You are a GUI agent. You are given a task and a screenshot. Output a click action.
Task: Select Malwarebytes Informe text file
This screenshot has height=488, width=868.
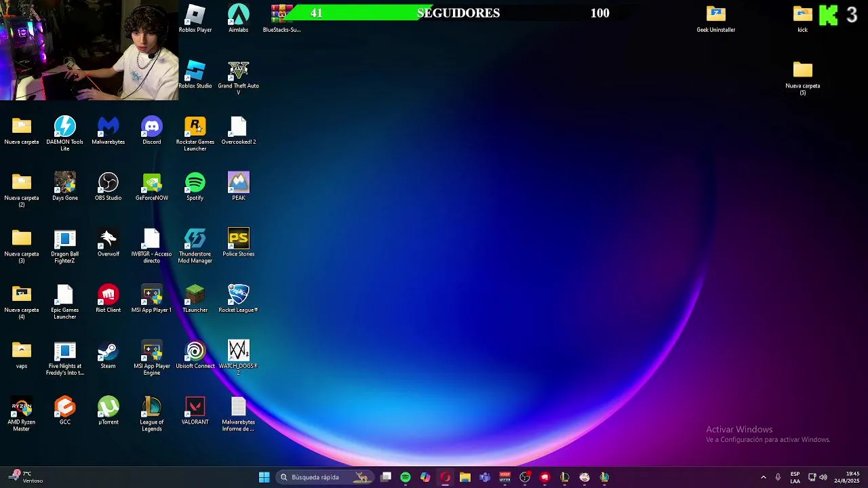pos(238,415)
